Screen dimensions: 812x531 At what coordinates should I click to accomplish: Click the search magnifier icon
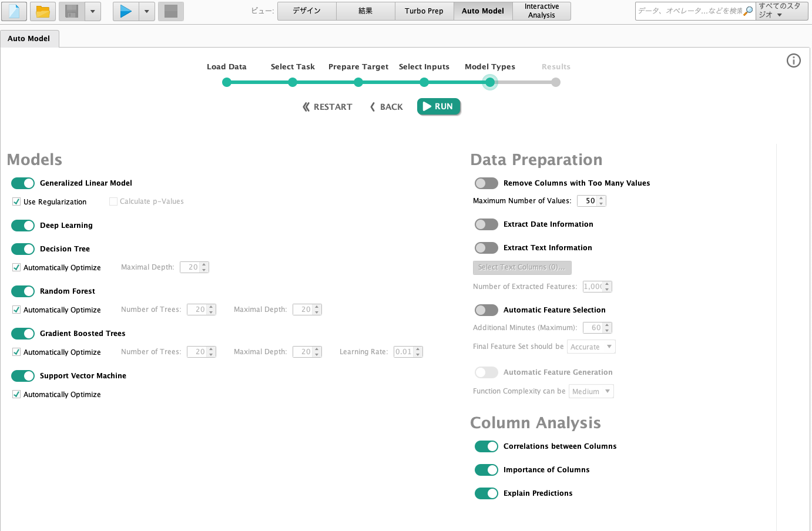click(749, 11)
